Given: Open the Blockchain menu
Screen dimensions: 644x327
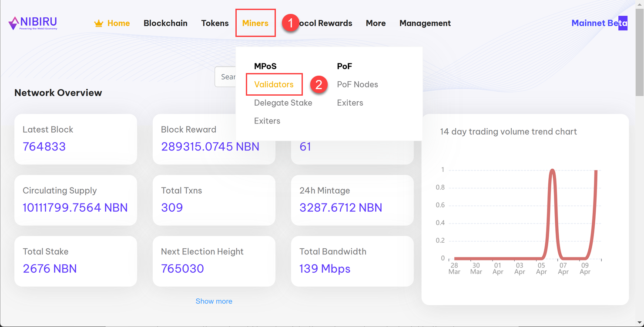Looking at the screenshot, I should tap(165, 23).
